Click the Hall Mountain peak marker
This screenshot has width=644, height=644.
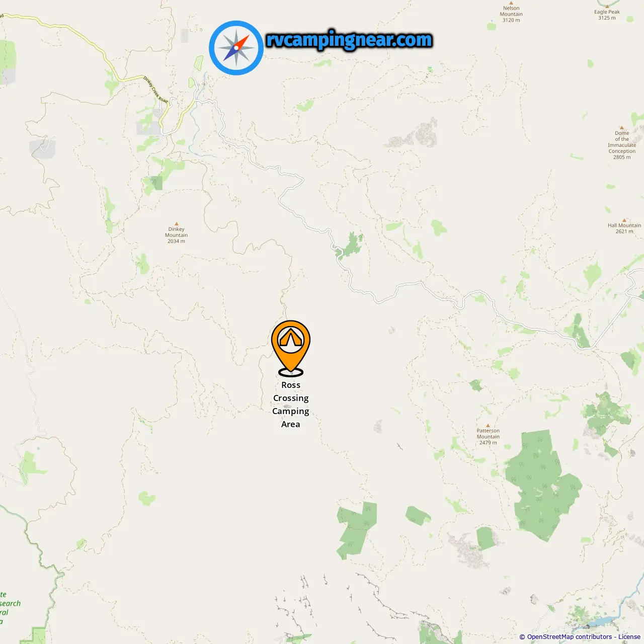pyautogui.click(x=624, y=220)
